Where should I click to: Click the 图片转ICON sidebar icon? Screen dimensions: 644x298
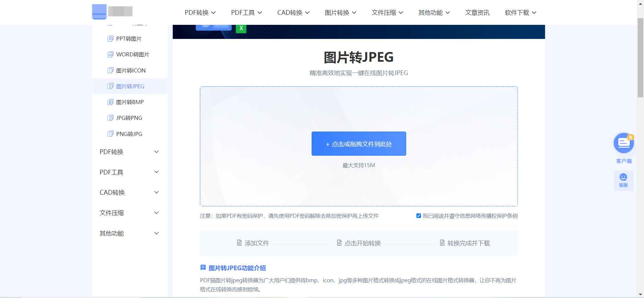point(110,70)
